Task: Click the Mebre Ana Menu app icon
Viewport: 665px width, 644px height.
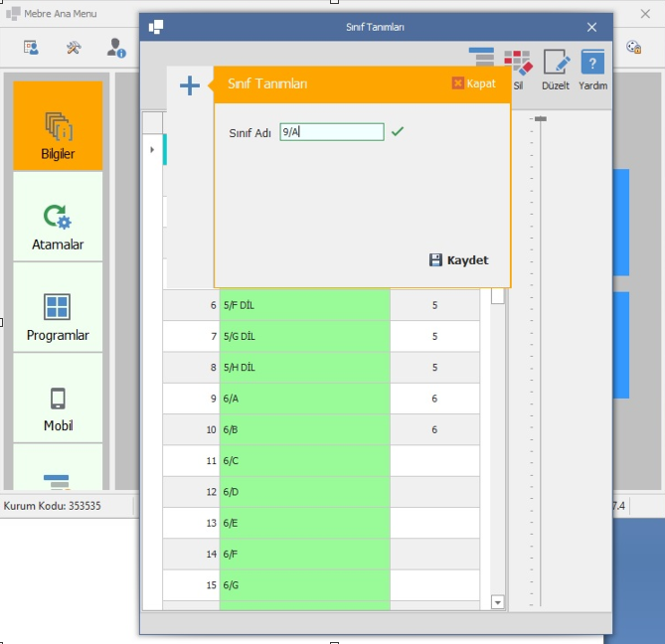Action: pyautogui.click(x=13, y=14)
